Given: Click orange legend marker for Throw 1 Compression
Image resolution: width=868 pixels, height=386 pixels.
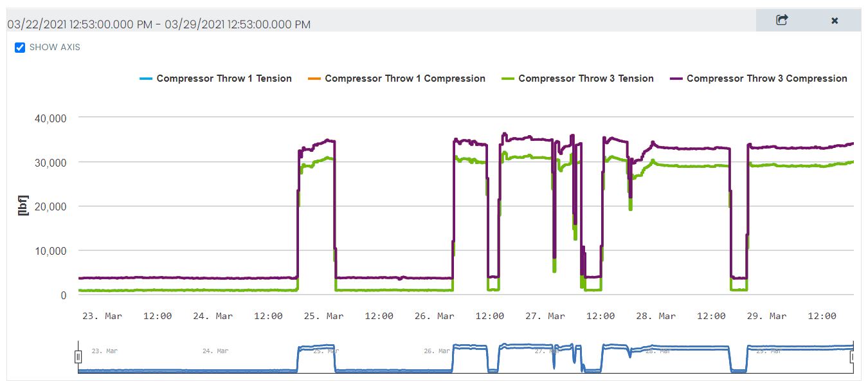Looking at the screenshot, I should [314, 78].
